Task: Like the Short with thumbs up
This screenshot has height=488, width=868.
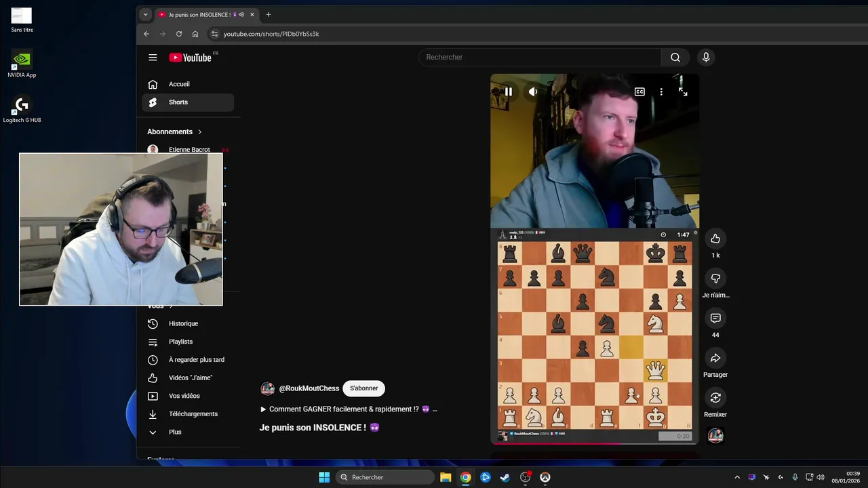Action: pos(715,239)
